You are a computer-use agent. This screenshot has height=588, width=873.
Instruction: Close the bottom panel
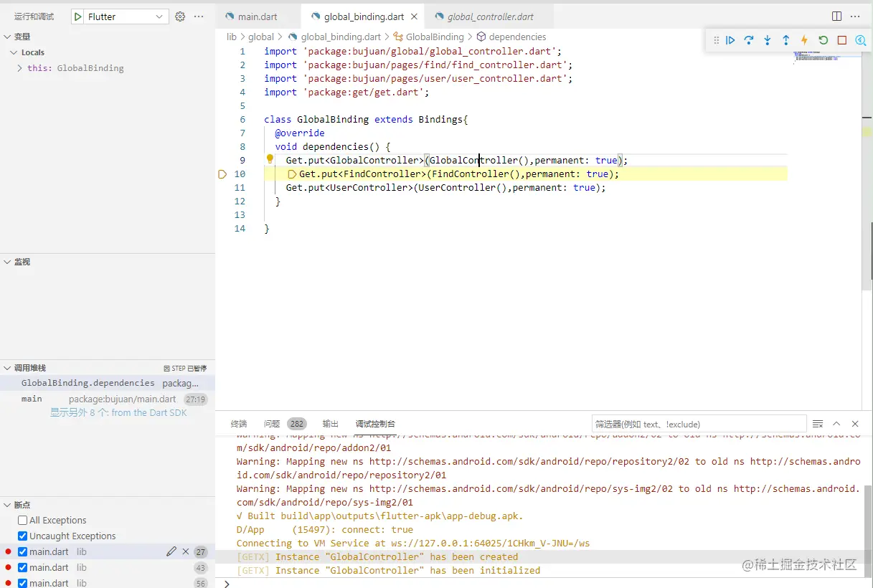coord(855,424)
